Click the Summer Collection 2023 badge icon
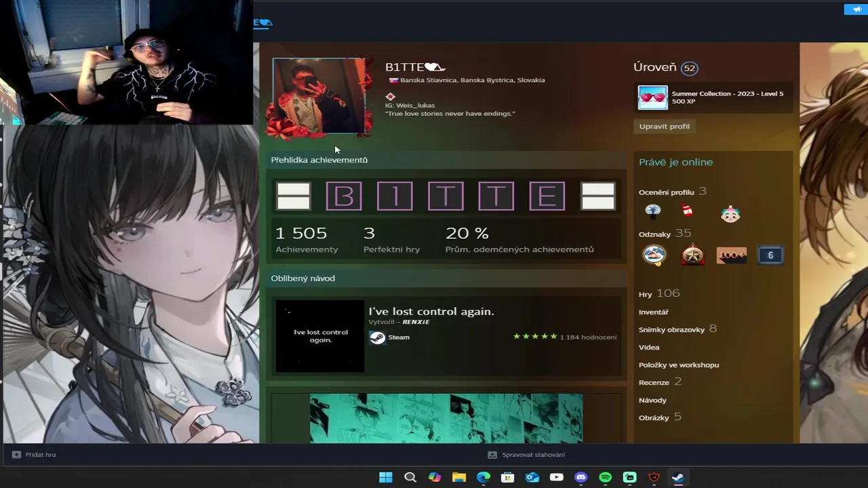Viewport: 868px width, 488px height. click(x=652, y=98)
